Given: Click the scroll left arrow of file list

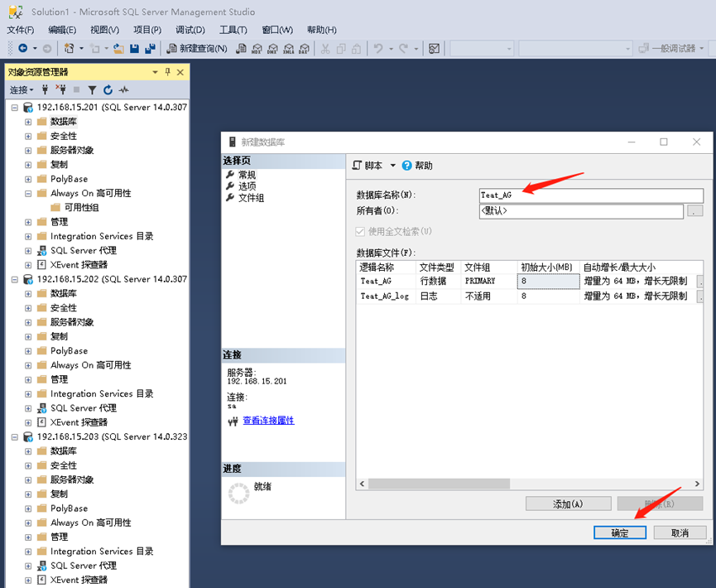Looking at the screenshot, I should click(x=362, y=484).
